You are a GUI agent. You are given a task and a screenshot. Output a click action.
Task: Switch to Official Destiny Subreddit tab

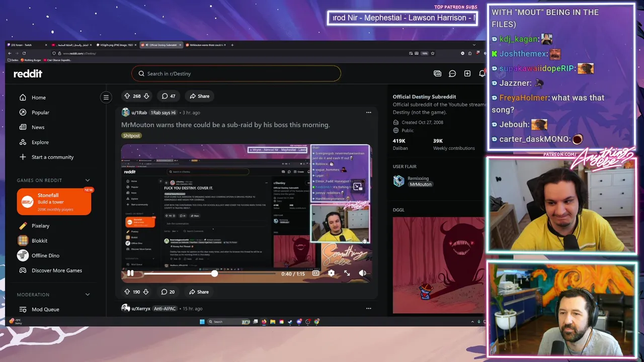161,45
